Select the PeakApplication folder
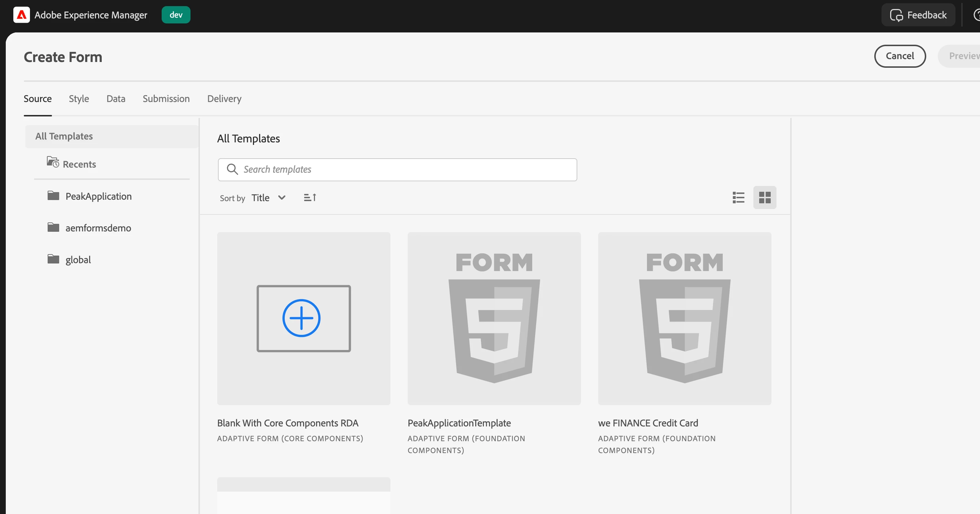The image size is (980, 514). pyautogui.click(x=98, y=196)
